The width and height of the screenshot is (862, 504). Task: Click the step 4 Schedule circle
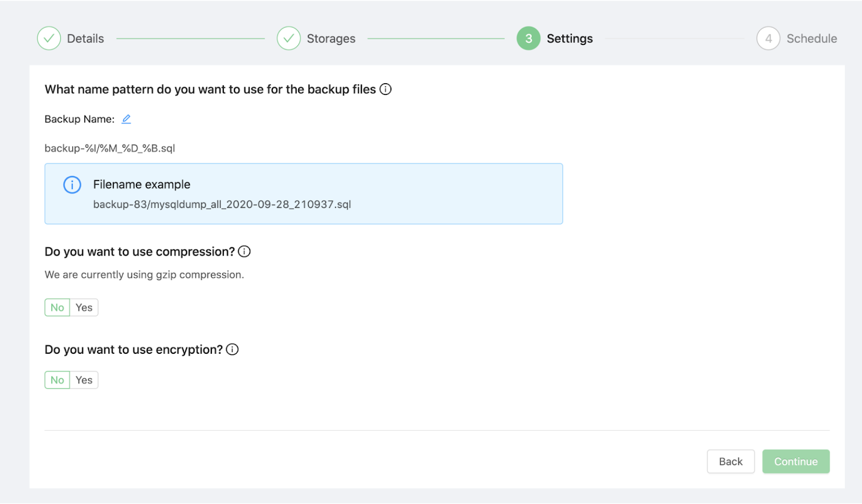768,39
